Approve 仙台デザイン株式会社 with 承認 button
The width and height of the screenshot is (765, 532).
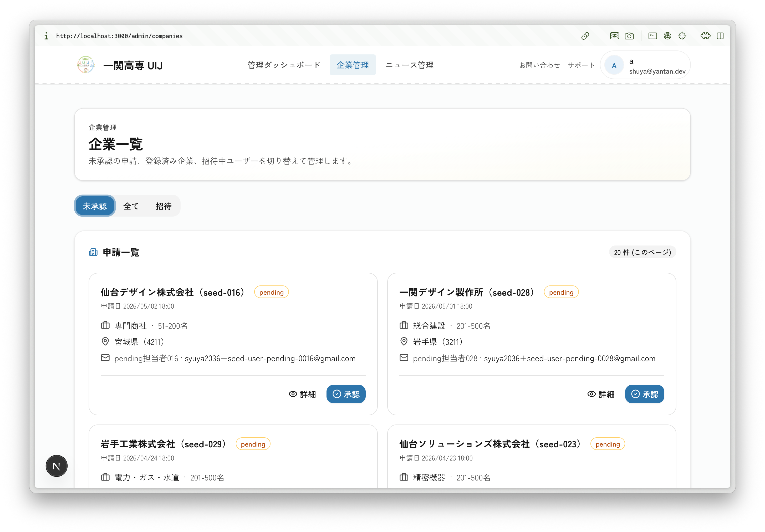(x=346, y=394)
